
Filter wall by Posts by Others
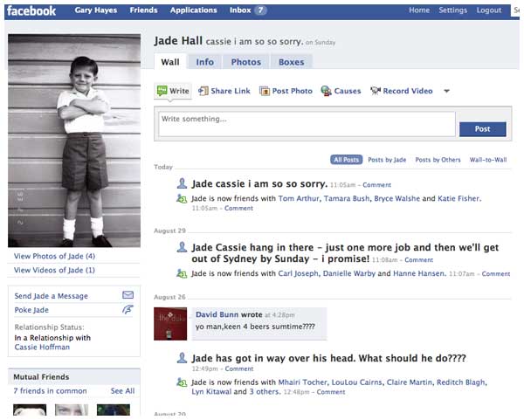[438, 160]
